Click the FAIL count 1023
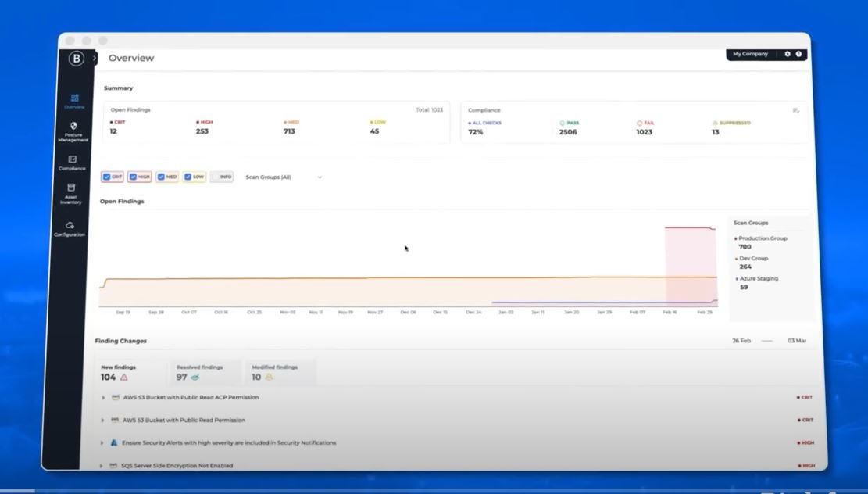This screenshot has height=494, width=868. [645, 132]
